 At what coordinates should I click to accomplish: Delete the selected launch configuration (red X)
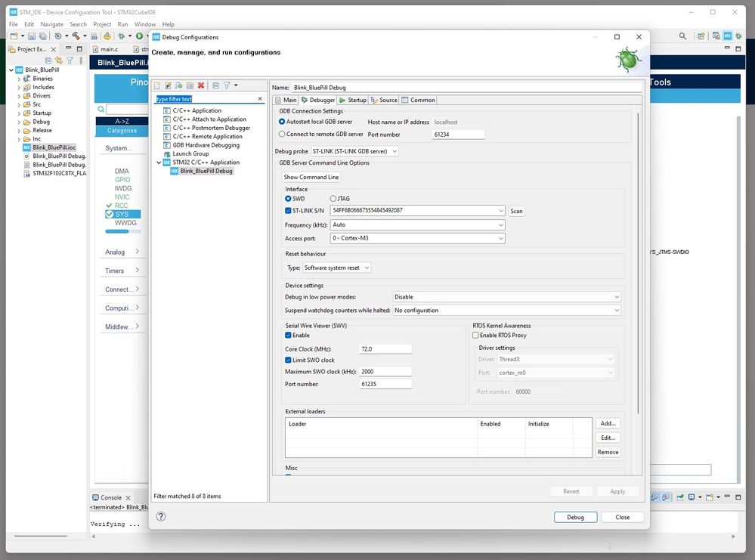201,85
